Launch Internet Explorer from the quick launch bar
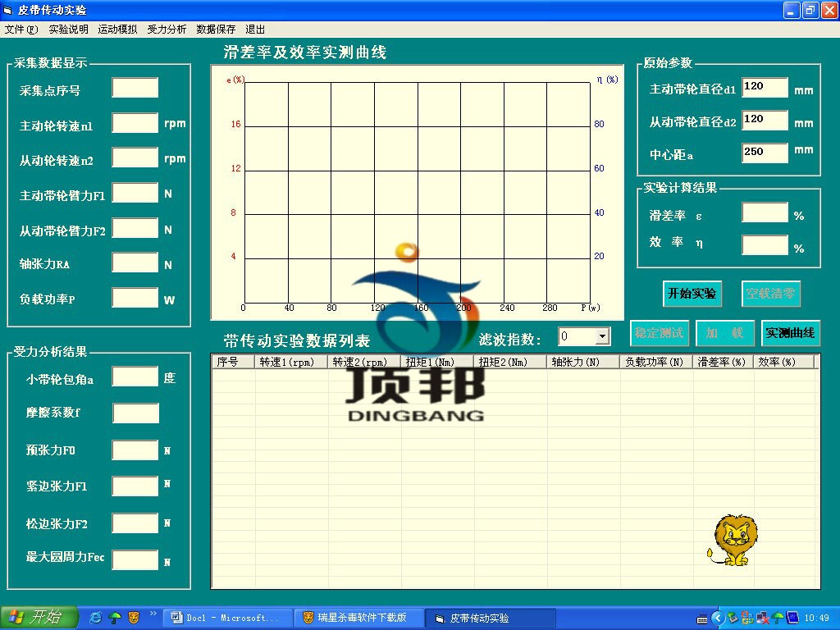Image resolution: width=840 pixels, height=630 pixels. (94, 618)
